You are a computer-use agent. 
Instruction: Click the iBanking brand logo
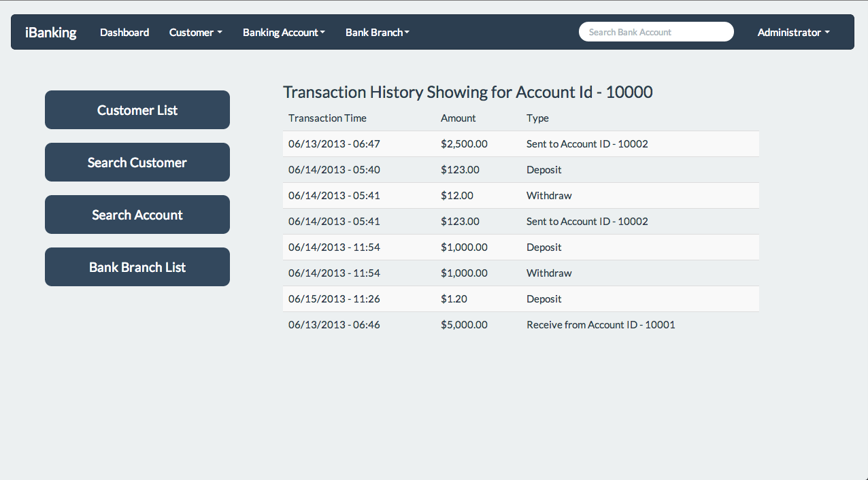(50, 32)
